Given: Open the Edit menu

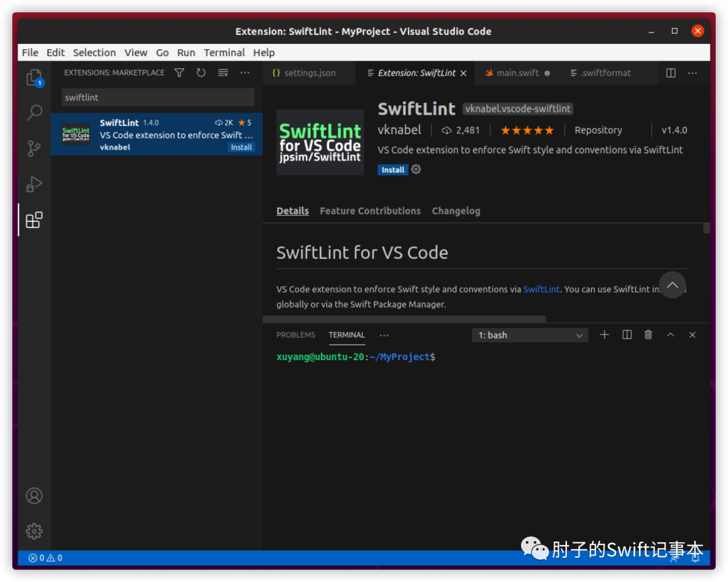Looking at the screenshot, I should pyautogui.click(x=55, y=53).
